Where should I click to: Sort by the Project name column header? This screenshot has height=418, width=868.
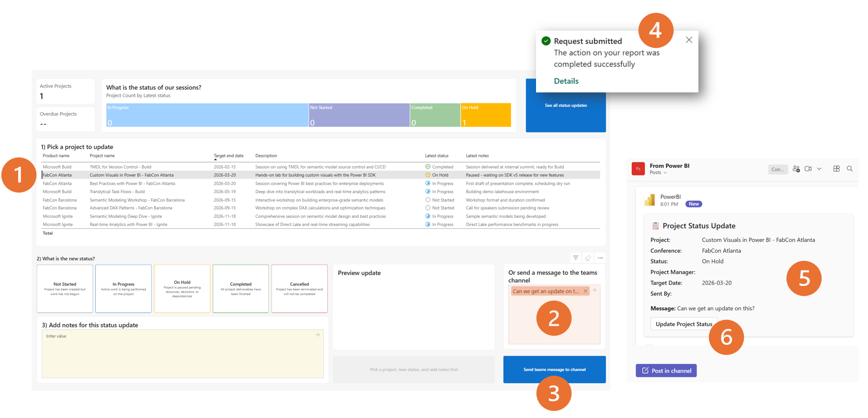point(102,156)
